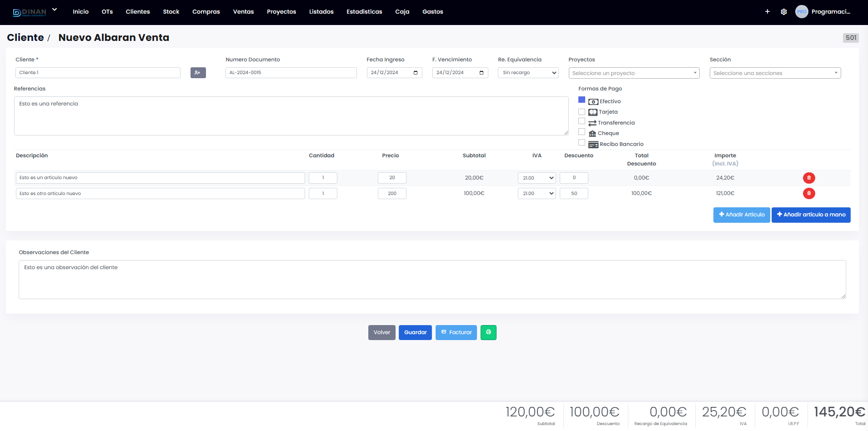Open the settings gear icon
Screen dimensions: 868x431
pos(784,12)
